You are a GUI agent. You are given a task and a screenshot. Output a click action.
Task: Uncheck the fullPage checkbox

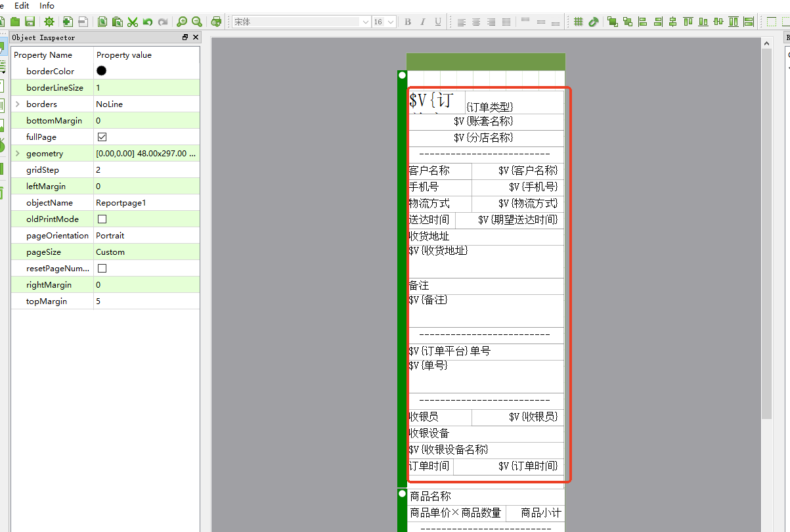[x=102, y=137]
